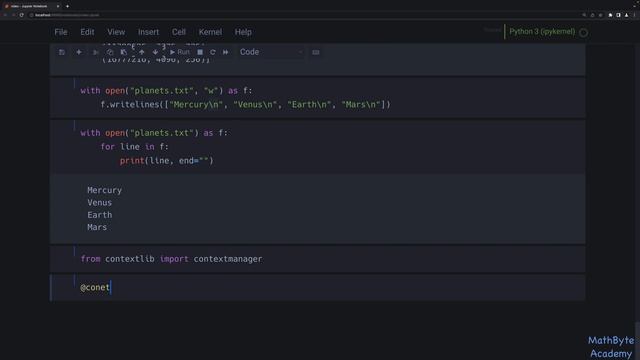Paste cells below icon
The height and width of the screenshot is (360, 640).
pos(124,52)
